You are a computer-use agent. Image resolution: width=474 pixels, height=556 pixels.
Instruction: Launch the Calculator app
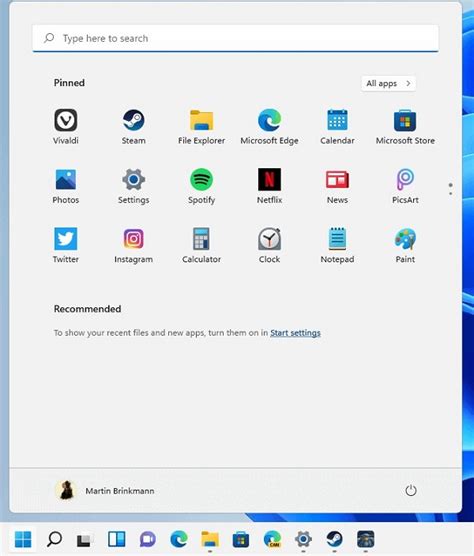201,246
